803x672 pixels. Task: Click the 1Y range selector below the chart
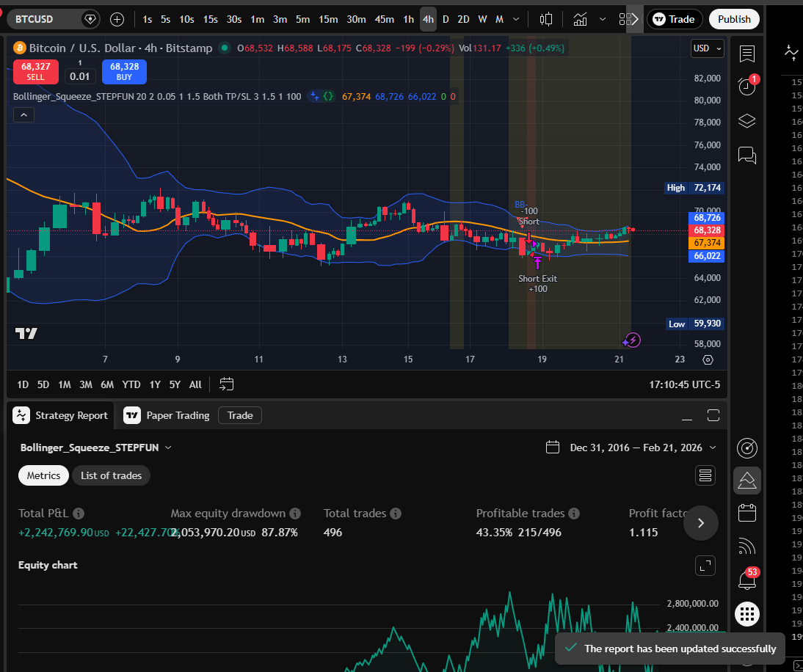coord(154,384)
